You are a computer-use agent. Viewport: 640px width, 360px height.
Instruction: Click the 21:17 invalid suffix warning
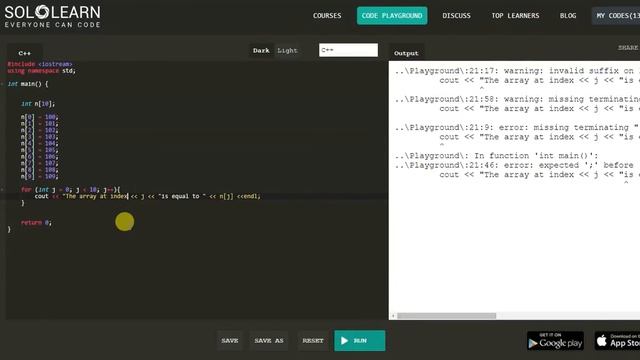pos(517,71)
